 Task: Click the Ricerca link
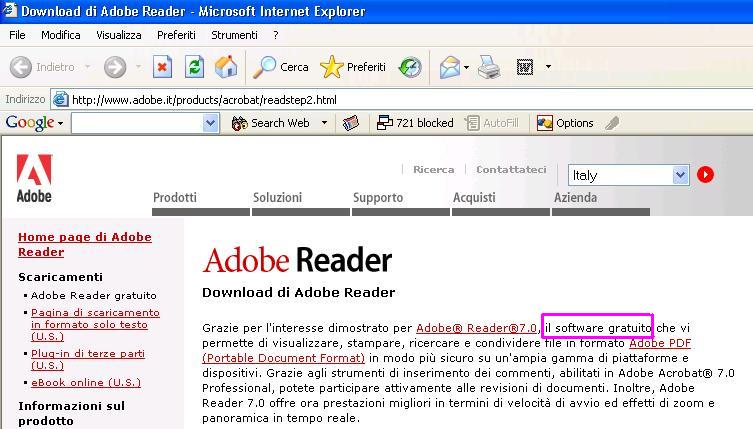pos(434,170)
